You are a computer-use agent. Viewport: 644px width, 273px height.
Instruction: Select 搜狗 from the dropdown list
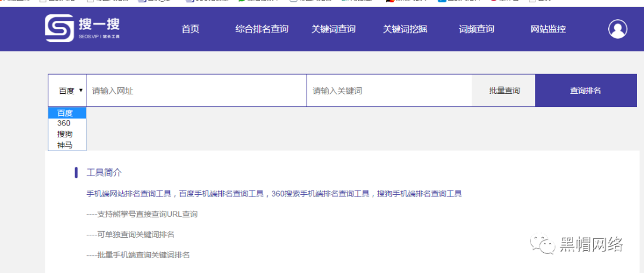pos(67,134)
